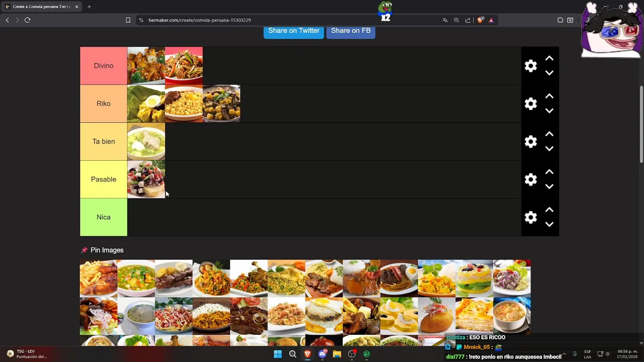Pick the fried rice chaufa image
The image size is (644, 362).
287,316
